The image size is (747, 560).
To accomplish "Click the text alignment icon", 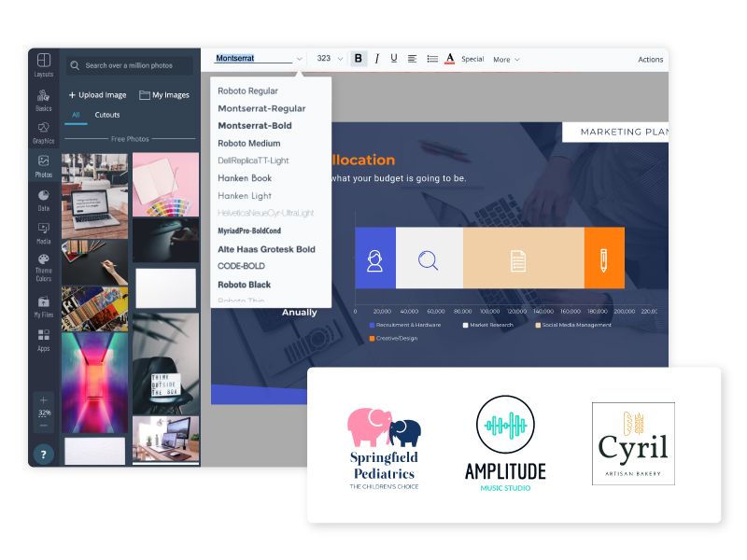I will (413, 59).
